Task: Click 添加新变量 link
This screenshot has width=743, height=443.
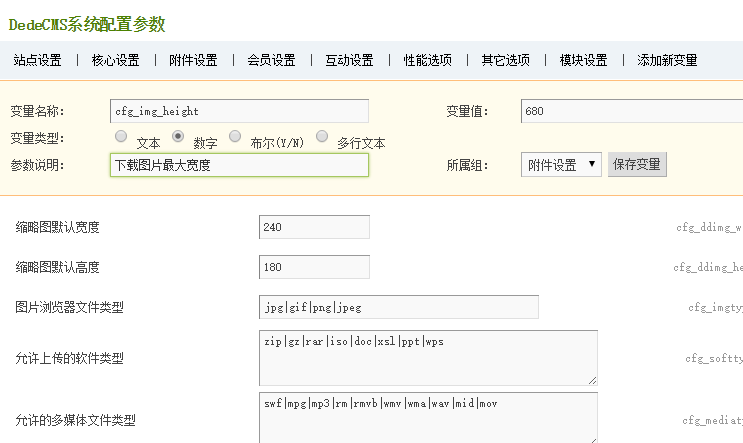Action: pos(667,60)
